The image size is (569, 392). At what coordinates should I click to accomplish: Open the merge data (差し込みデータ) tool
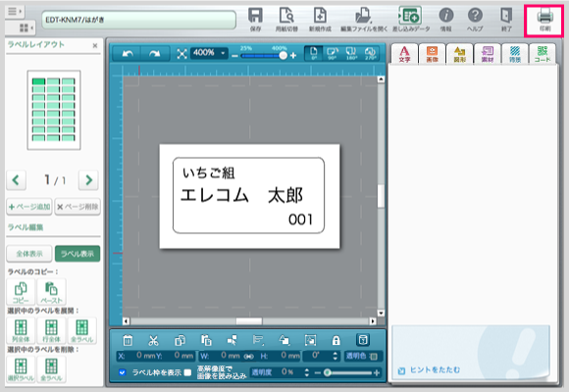point(410,20)
